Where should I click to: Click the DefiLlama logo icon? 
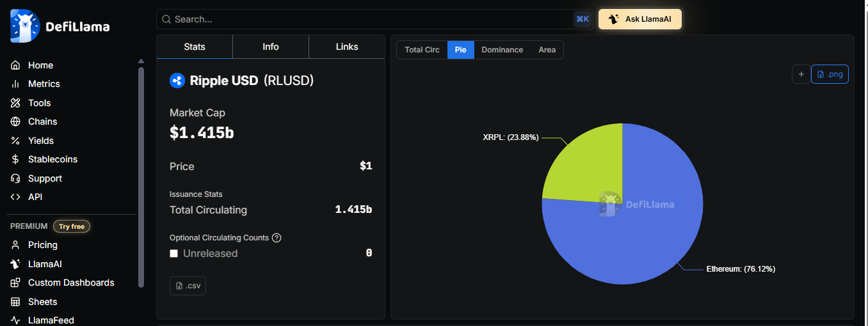(x=25, y=26)
